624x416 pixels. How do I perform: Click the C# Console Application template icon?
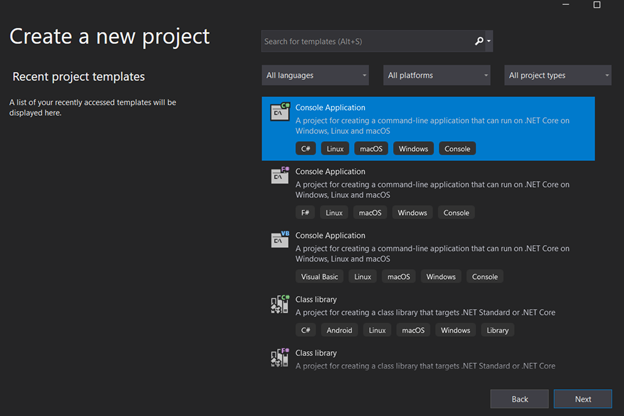pos(280,112)
